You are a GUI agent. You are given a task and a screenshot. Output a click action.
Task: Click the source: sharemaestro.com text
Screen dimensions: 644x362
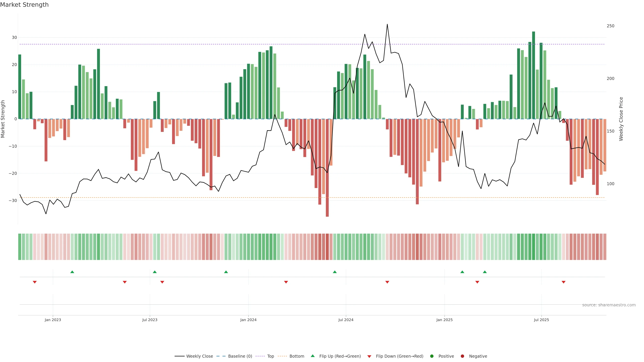coord(609,305)
